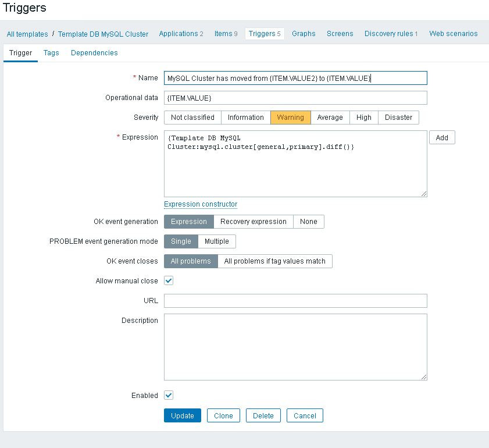
Task: Set severity to Warning
Action: [x=290, y=118]
